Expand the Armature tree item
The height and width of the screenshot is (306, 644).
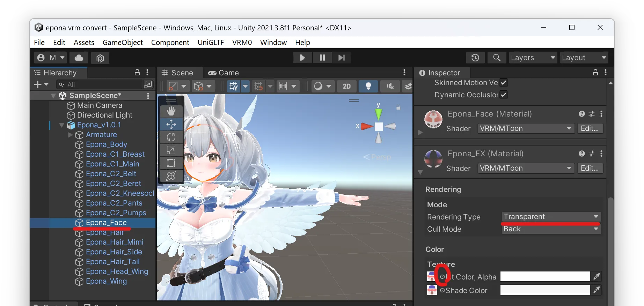(x=71, y=135)
